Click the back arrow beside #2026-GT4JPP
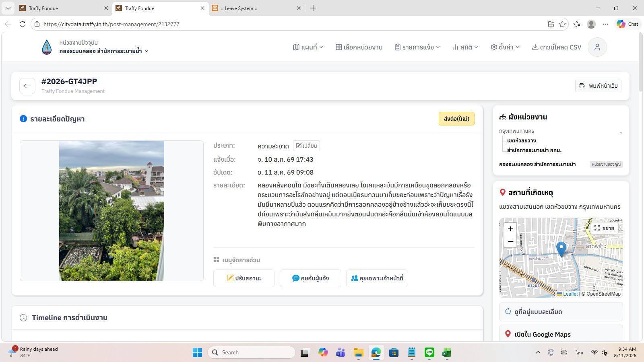Screen dimensions: 644x362 click(x=27, y=86)
